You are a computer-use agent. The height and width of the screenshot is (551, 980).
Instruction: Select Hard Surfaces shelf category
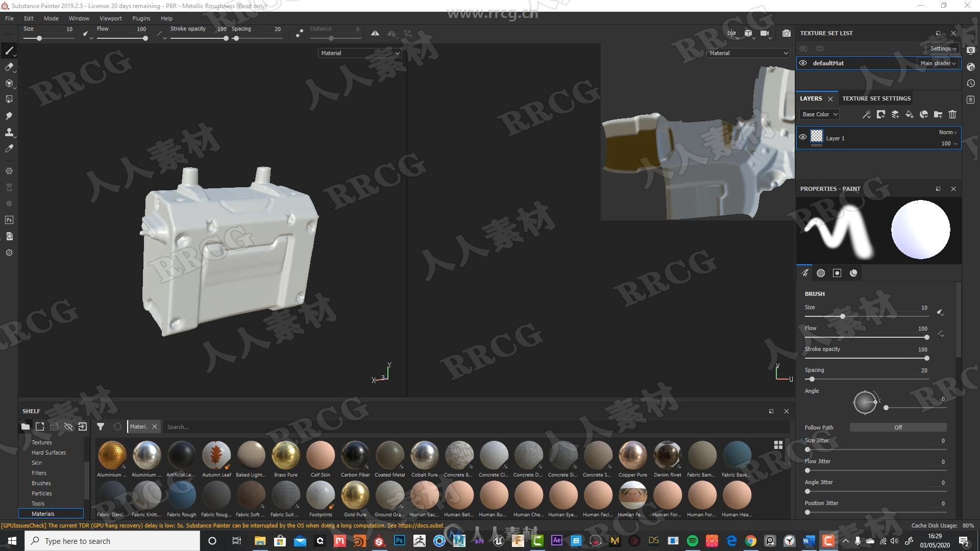48,453
